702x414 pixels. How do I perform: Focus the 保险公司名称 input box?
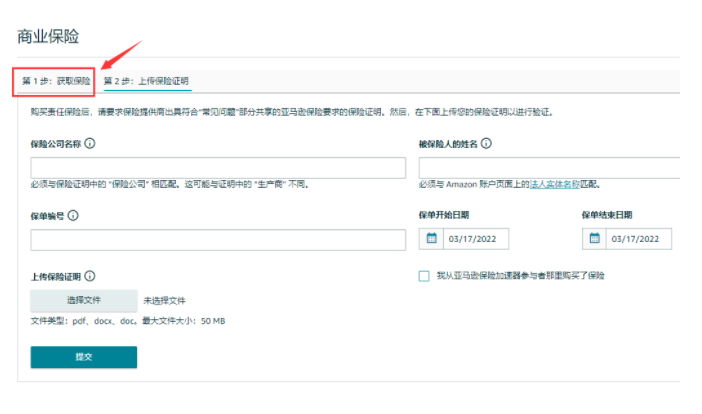pos(218,168)
